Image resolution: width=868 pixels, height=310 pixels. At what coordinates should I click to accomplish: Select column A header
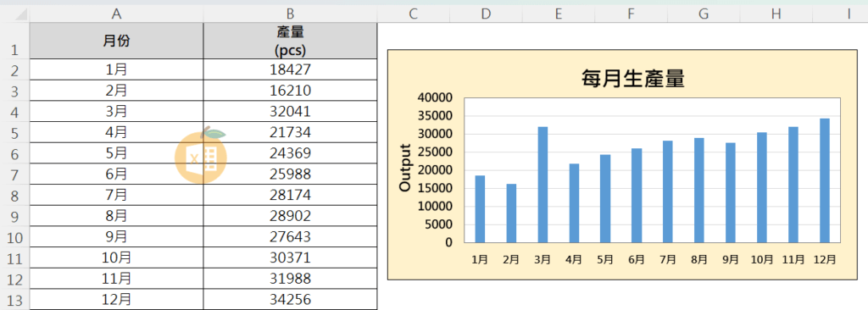coord(116,14)
